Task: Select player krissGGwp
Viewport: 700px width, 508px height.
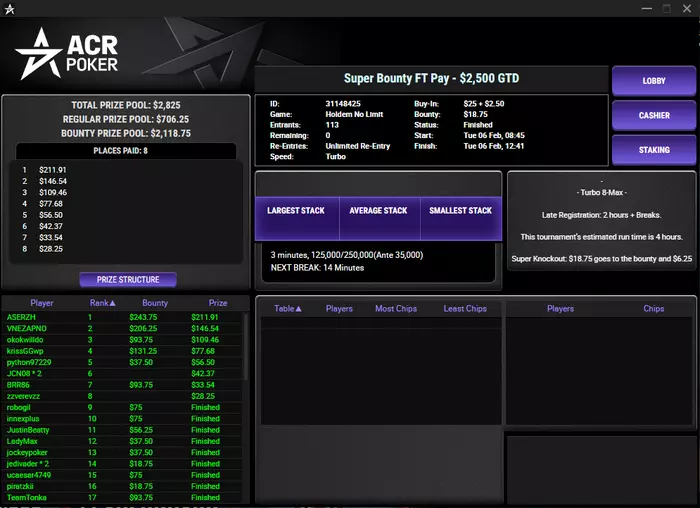Action: pos(122,351)
